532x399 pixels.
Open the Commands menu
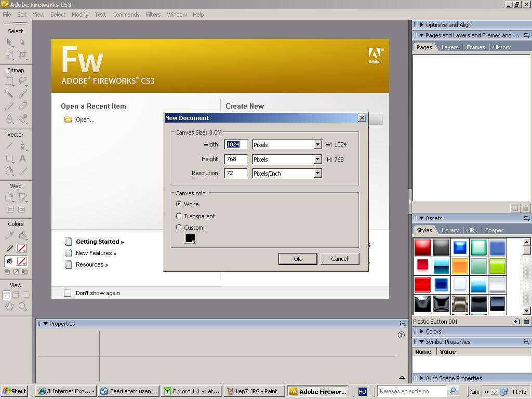tap(126, 15)
